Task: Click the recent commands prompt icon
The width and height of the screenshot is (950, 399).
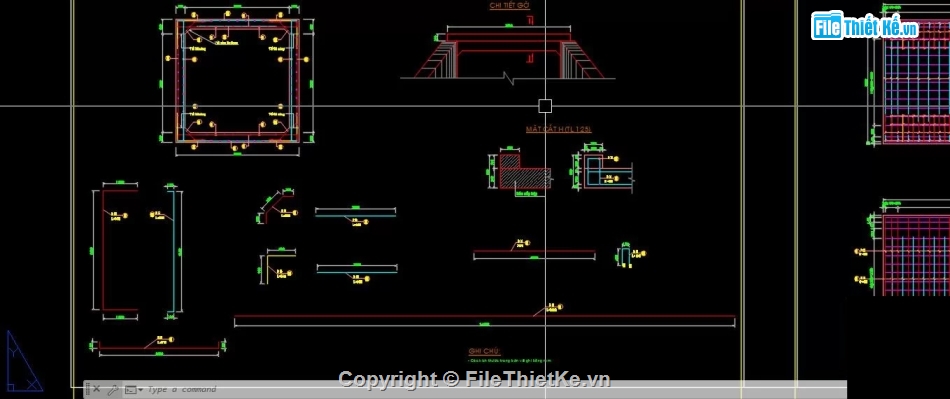Action: pos(130,390)
